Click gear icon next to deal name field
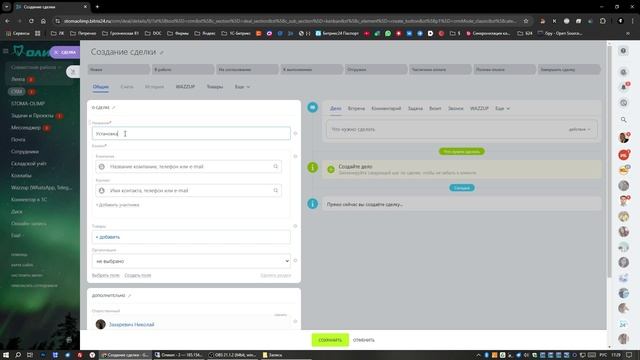640x360 pixels. [x=295, y=133]
